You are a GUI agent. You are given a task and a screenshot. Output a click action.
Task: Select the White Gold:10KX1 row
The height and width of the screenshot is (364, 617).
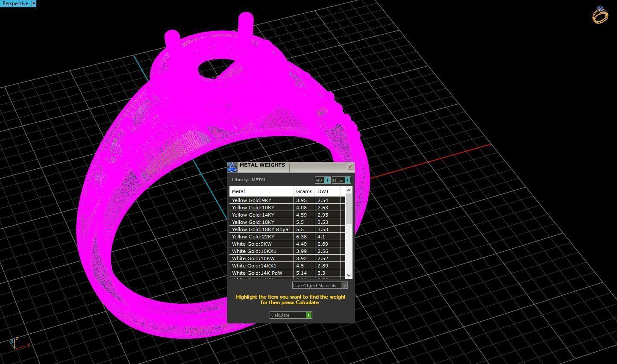pos(287,251)
